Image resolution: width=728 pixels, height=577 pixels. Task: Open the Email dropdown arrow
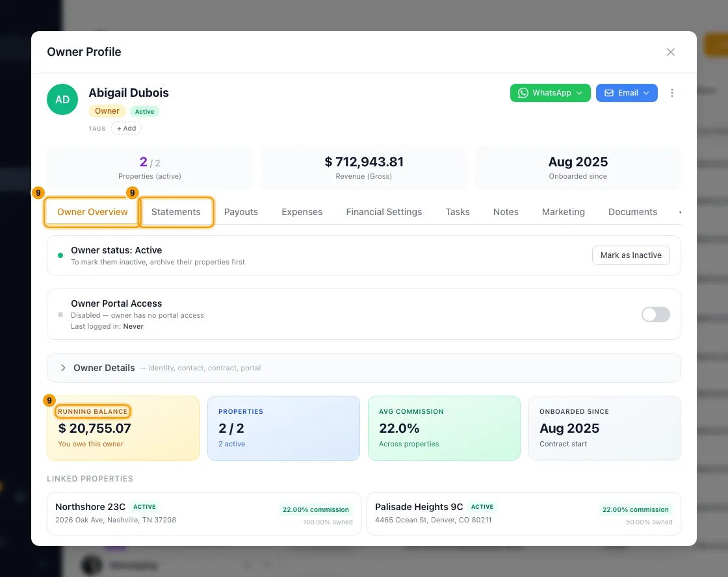[646, 93]
